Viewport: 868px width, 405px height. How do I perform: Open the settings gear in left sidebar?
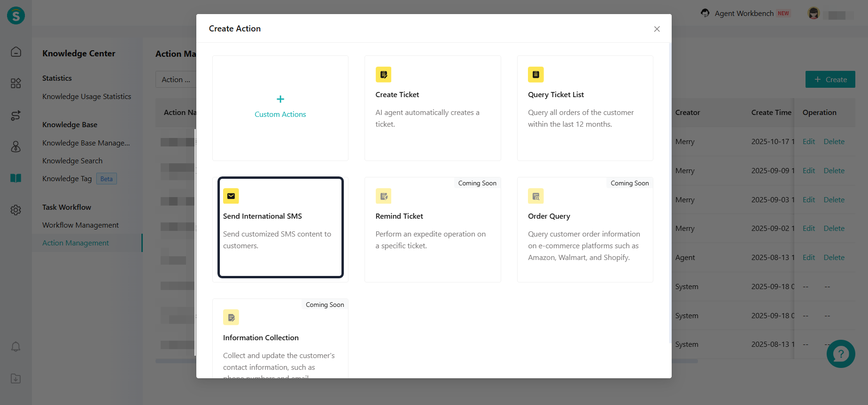point(16,210)
